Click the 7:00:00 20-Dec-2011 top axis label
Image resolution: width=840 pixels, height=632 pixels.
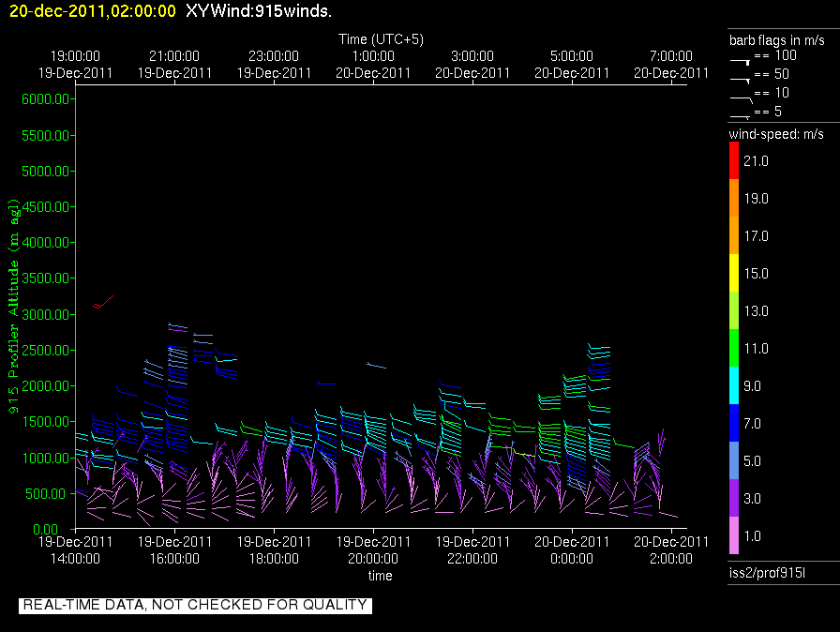[x=671, y=65]
